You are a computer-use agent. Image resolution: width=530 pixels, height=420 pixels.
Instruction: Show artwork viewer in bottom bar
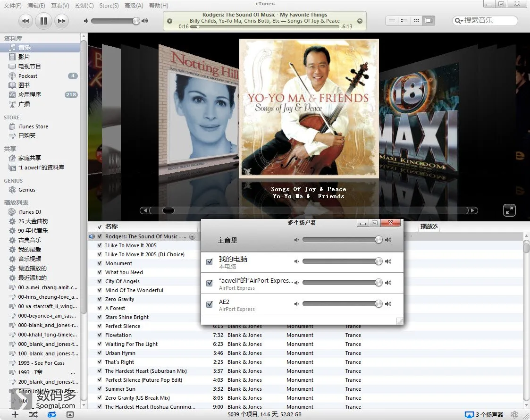click(x=70, y=414)
